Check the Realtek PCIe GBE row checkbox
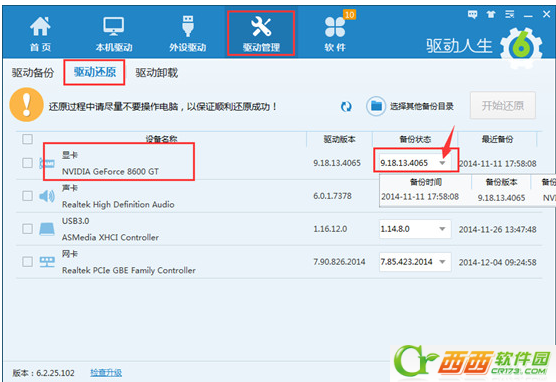 tap(27, 262)
